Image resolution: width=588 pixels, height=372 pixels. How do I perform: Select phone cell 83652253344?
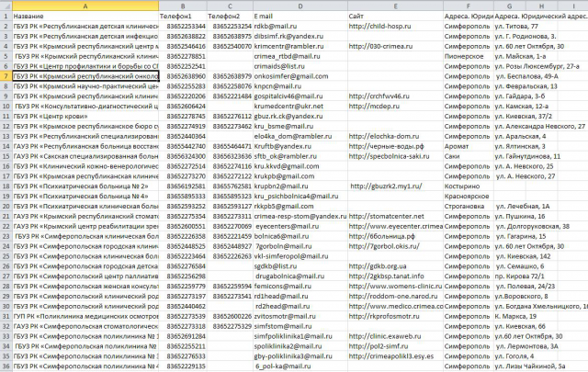coord(183,27)
